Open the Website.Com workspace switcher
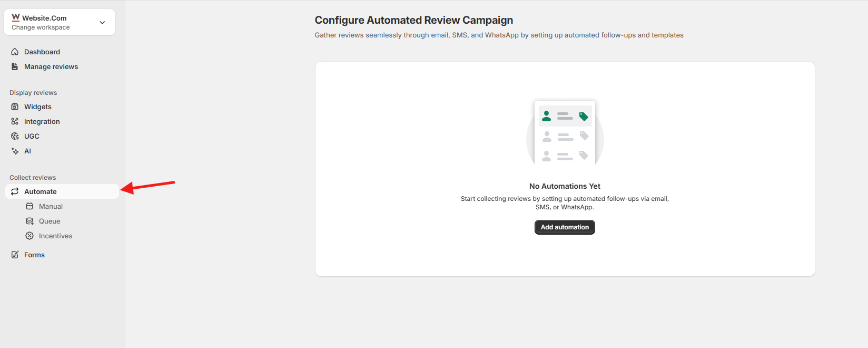The image size is (868, 348). (x=44, y=18)
